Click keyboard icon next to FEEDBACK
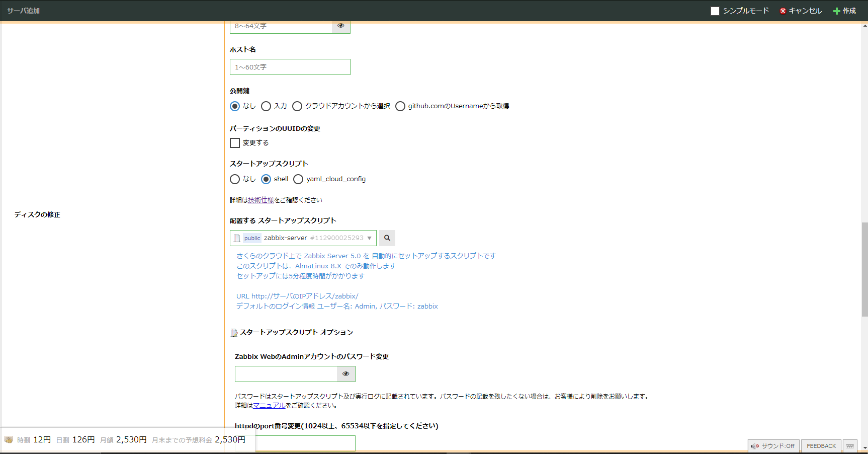 (850, 446)
